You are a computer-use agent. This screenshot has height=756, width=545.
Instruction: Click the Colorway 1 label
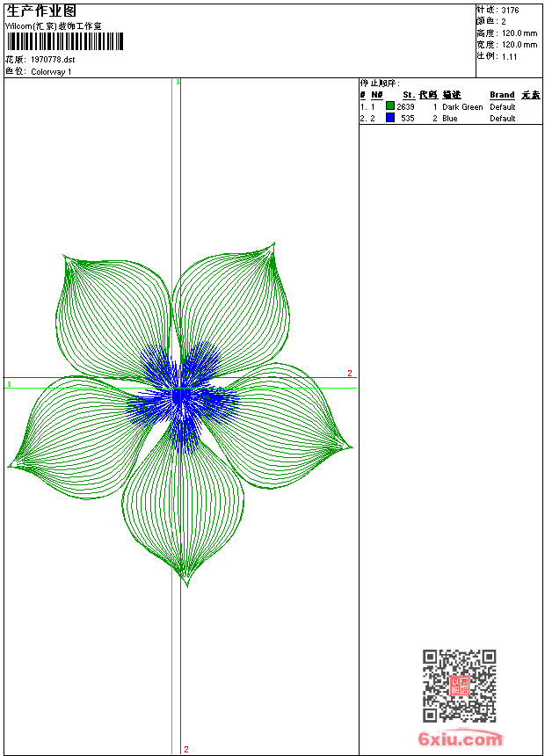52,72
